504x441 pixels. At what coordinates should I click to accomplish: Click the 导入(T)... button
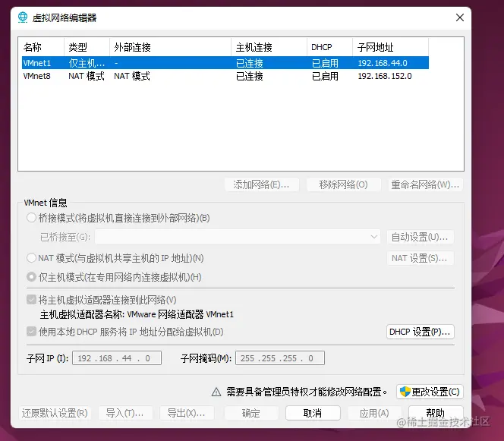tap(125, 413)
